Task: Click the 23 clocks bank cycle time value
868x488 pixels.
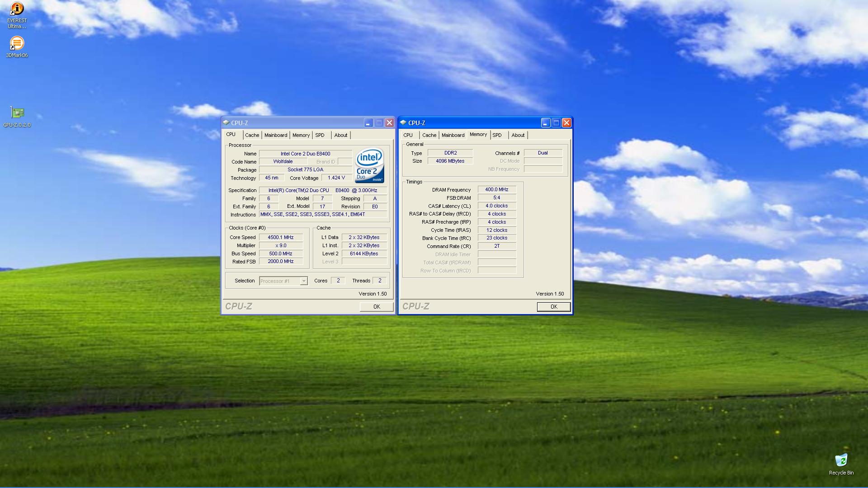Action: 497,238
